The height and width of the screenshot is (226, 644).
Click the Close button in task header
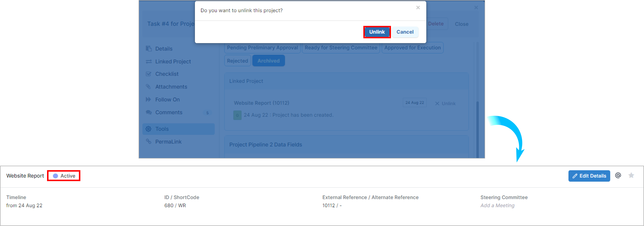[x=462, y=24]
